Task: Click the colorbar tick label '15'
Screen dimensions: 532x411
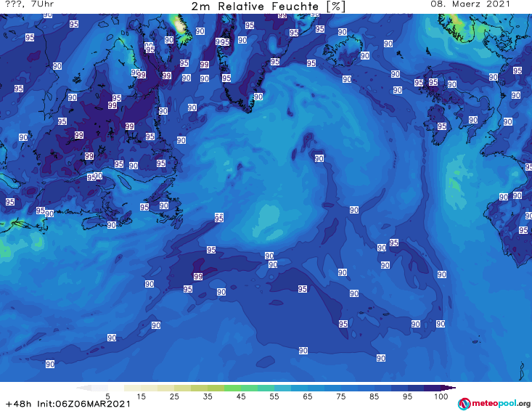Action: tap(141, 396)
